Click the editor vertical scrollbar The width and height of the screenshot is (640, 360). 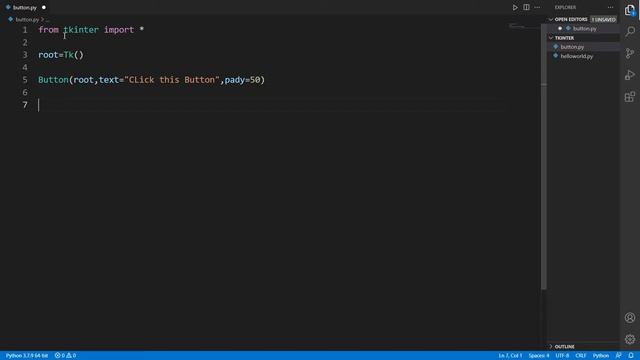click(544, 156)
